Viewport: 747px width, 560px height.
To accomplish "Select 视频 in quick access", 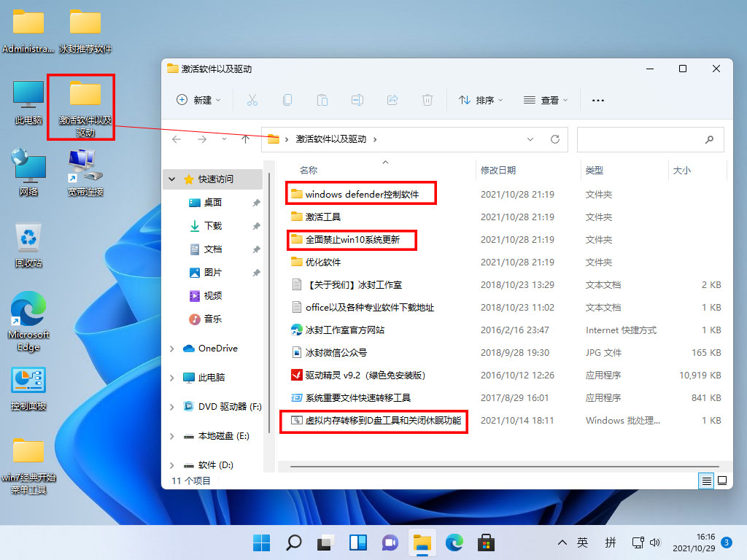I will coord(213,296).
